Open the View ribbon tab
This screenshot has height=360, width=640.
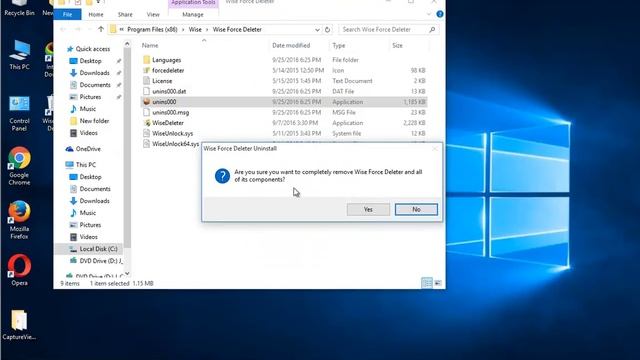coord(153,14)
